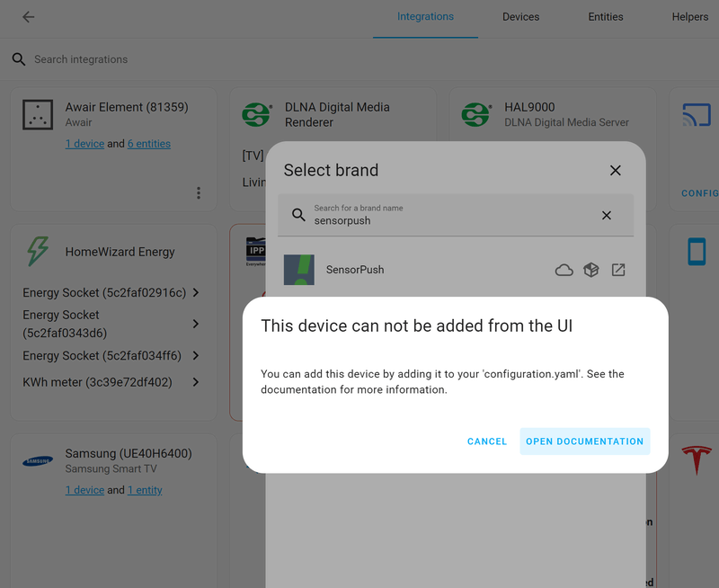
Task: Click the back arrow icon
Action: (x=29, y=17)
